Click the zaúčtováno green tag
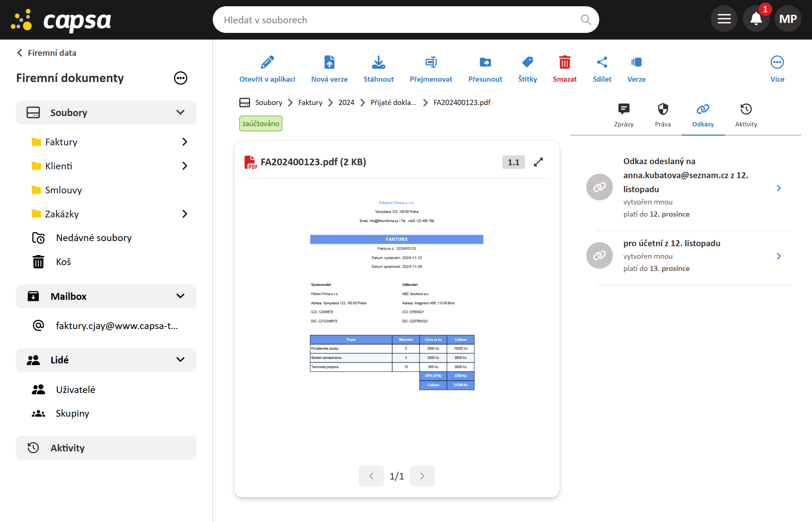812x522 pixels. [260, 124]
